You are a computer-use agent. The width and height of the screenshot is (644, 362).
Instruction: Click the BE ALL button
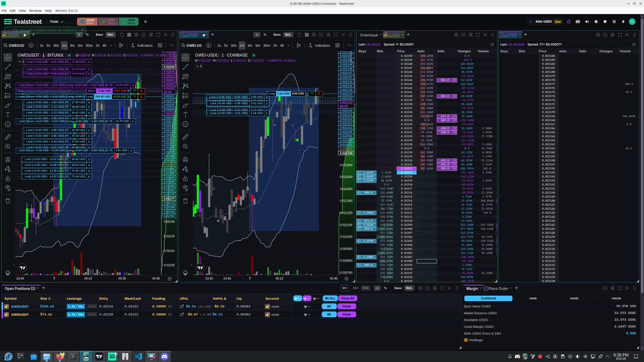click(330, 298)
